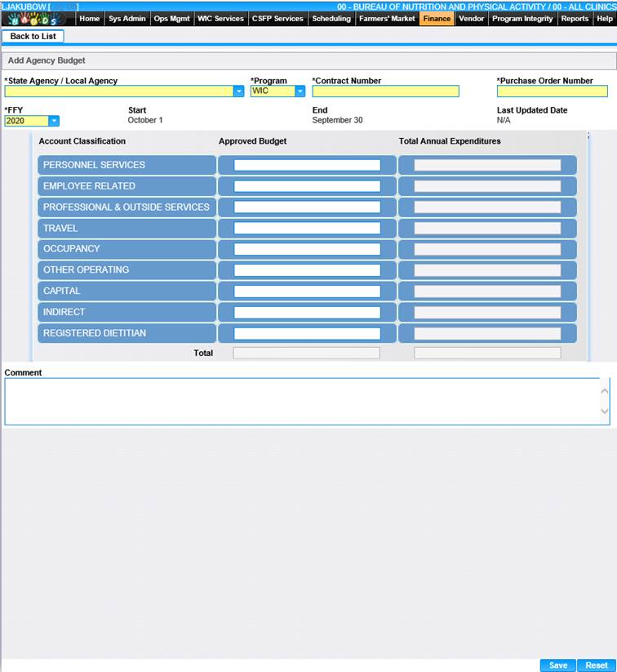Click the PERSONNEL SERVICES row label
This screenshot has height=672, width=617.
click(94, 165)
